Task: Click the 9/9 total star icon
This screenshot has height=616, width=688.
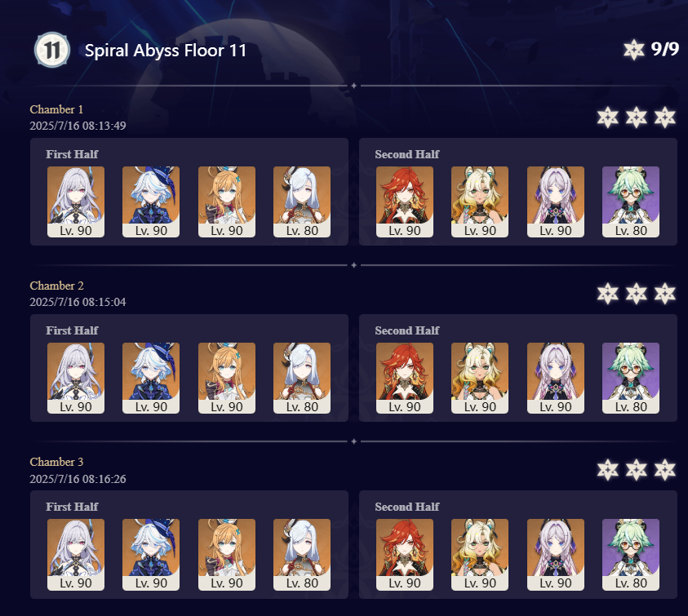Action: point(633,49)
